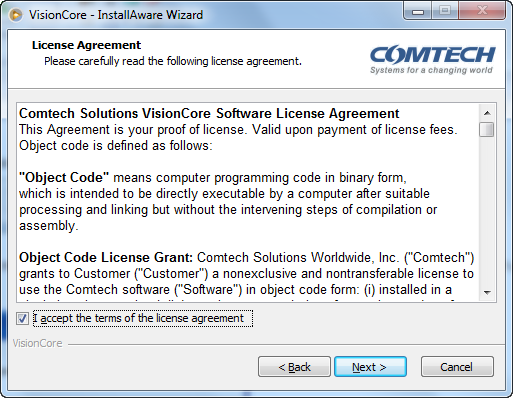Screen dimensions: 513x398
Task: Click the bold 'Object Code License Grant:' heading
Action: coord(106,257)
